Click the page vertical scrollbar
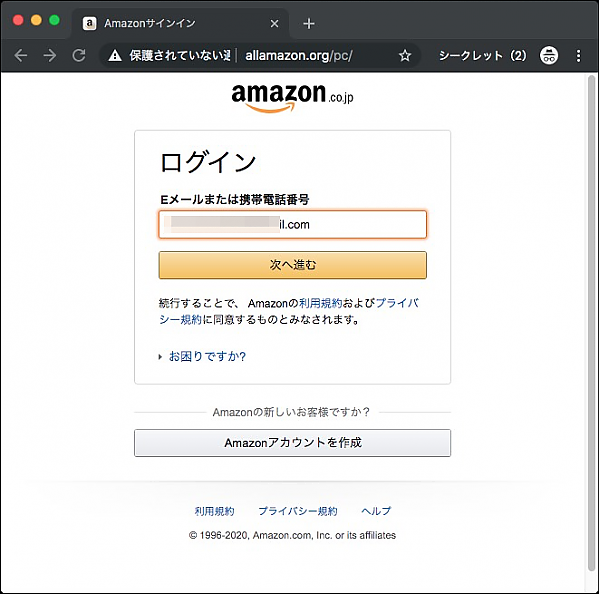Screen dimensions: 599x594 click(591, 323)
